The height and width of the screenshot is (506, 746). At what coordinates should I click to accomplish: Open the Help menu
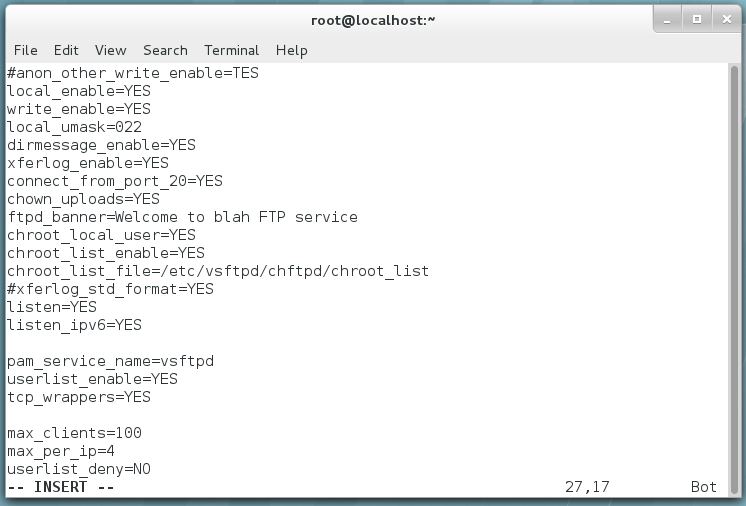click(x=291, y=50)
